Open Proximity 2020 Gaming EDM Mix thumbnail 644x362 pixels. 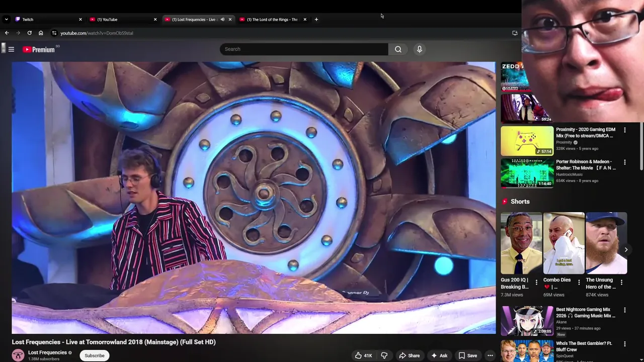(x=527, y=141)
